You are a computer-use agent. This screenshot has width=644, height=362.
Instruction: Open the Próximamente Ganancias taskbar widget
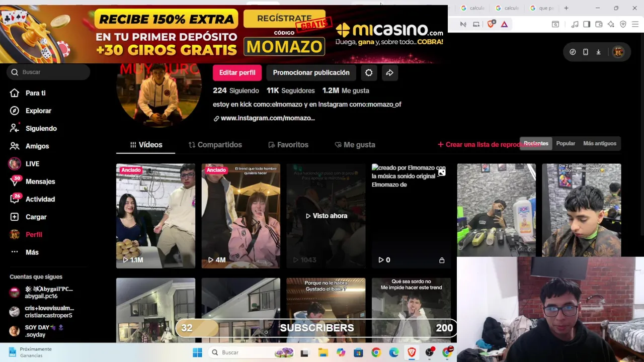(x=30, y=352)
